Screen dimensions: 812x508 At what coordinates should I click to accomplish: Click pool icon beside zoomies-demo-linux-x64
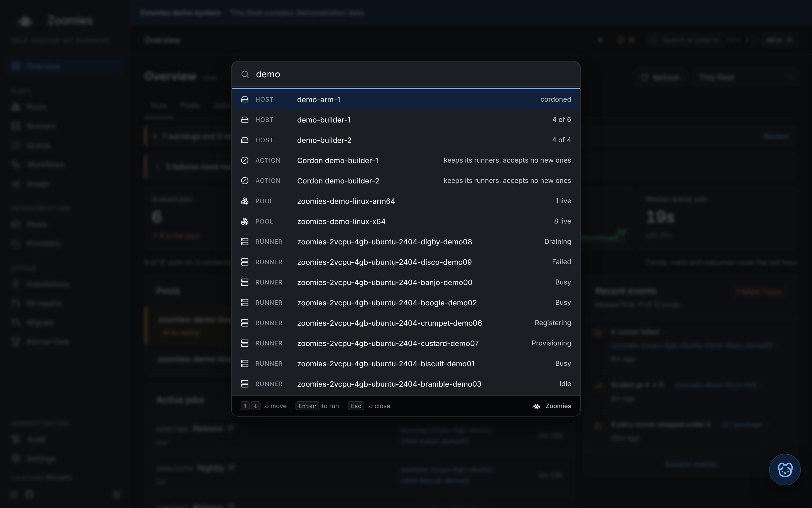tap(245, 222)
